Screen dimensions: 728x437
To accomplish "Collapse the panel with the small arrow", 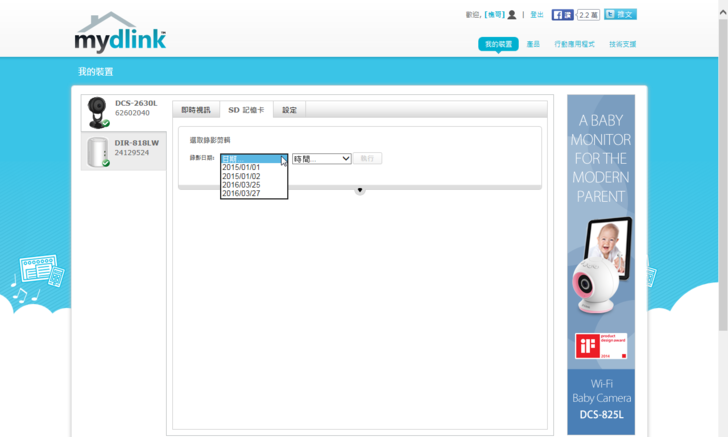I will pos(360,190).
